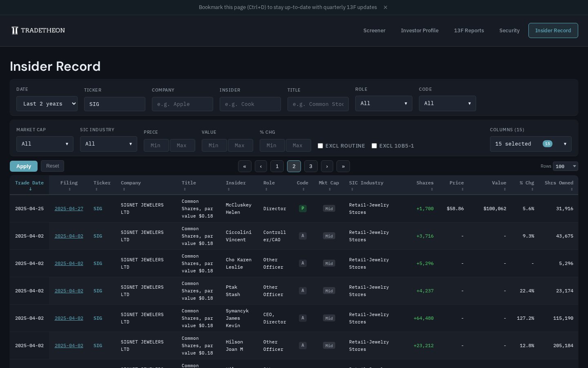Open the Investor Profile nav item
This screenshot has height=368, width=588.
(x=420, y=31)
